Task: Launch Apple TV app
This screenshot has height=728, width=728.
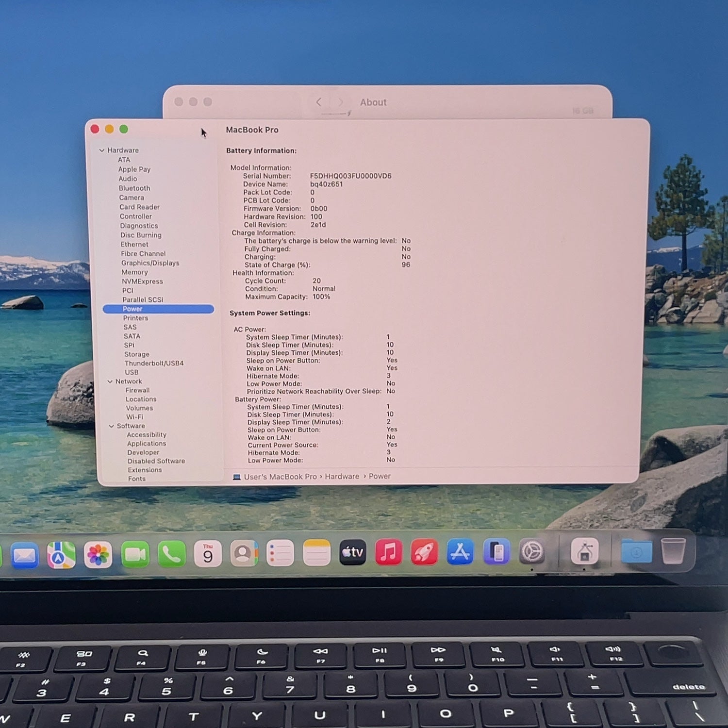Action: click(x=353, y=552)
